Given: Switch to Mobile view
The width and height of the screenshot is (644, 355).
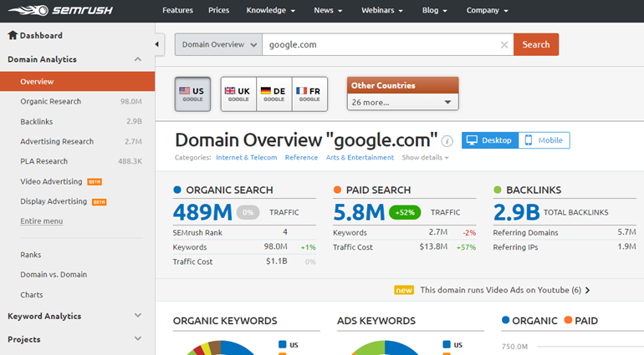Looking at the screenshot, I should pyautogui.click(x=544, y=140).
